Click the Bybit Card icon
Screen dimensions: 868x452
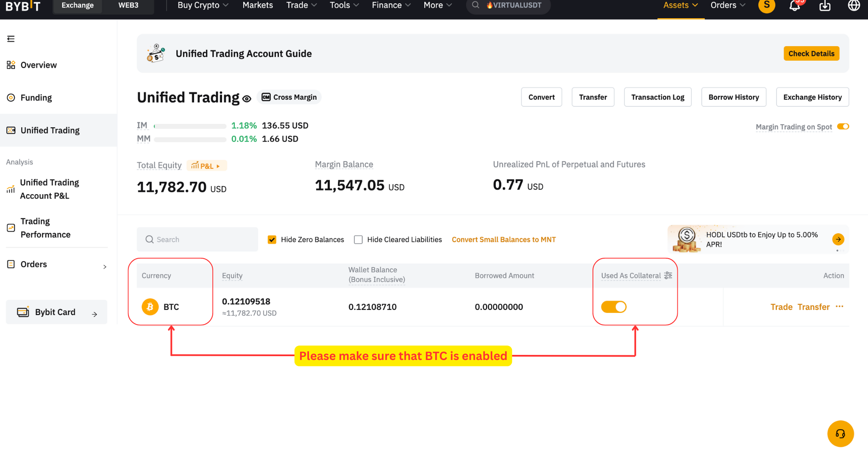(23, 312)
